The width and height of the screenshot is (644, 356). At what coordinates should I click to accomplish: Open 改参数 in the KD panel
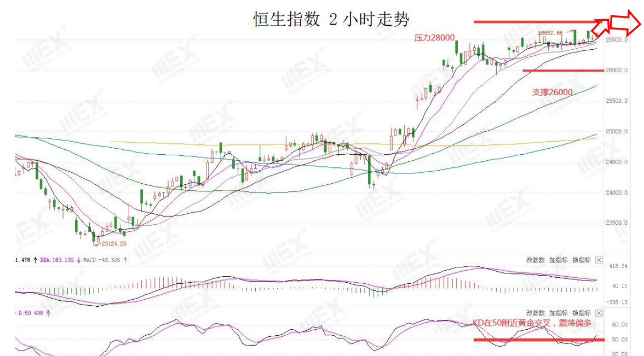tap(535, 313)
